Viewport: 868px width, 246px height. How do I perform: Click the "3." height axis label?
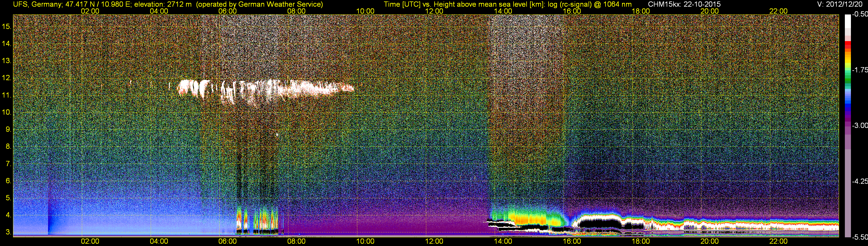(9, 232)
